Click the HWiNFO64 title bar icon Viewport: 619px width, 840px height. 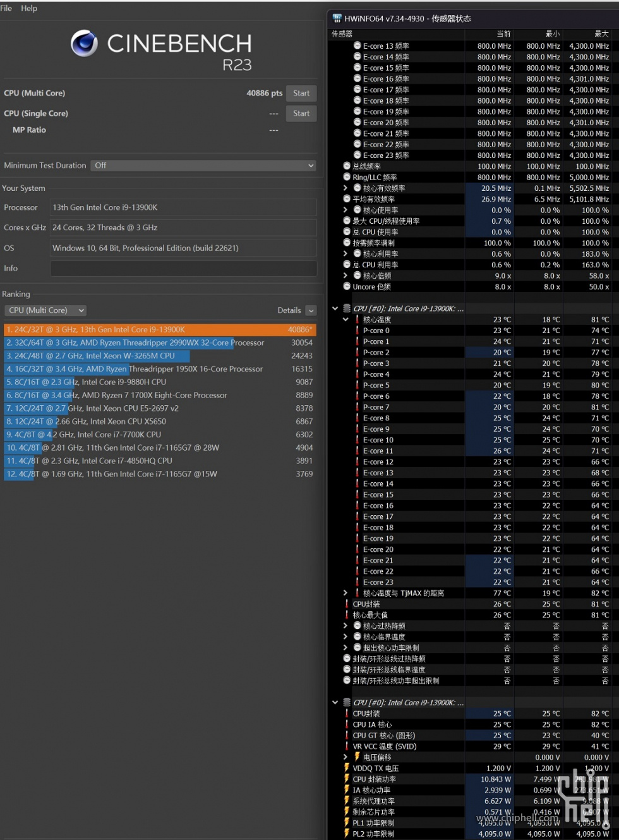337,18
